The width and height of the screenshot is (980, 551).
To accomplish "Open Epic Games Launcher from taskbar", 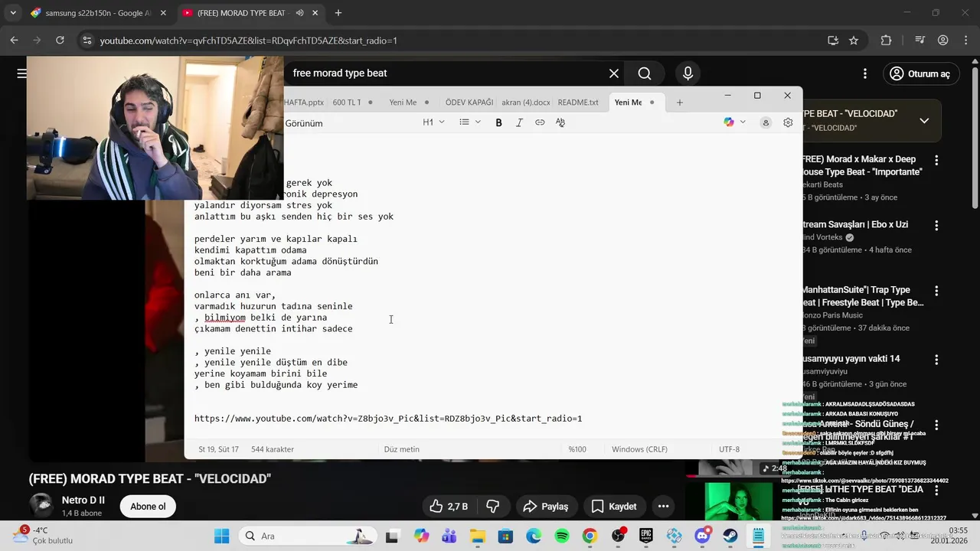I will pyautogui.click(x=645, y=536).
